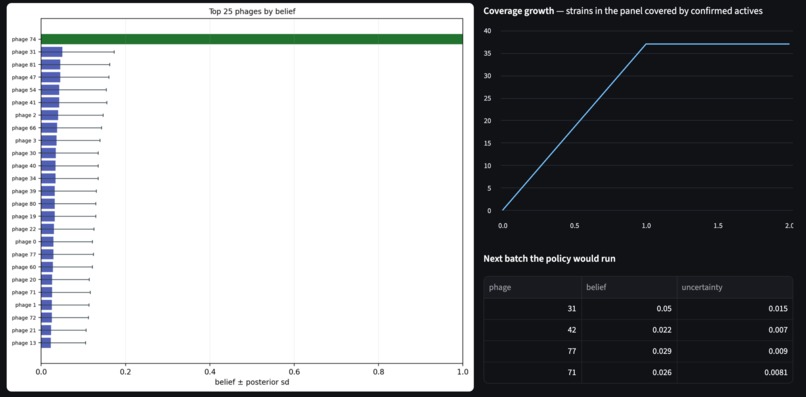Click the 'phage' column header
Image resolution: width=806 pixels, height=397 pixels.
pos(533,287)
